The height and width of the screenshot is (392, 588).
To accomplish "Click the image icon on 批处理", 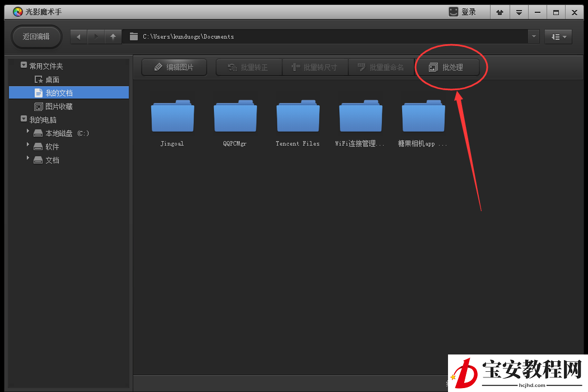I will pos(433,68).
